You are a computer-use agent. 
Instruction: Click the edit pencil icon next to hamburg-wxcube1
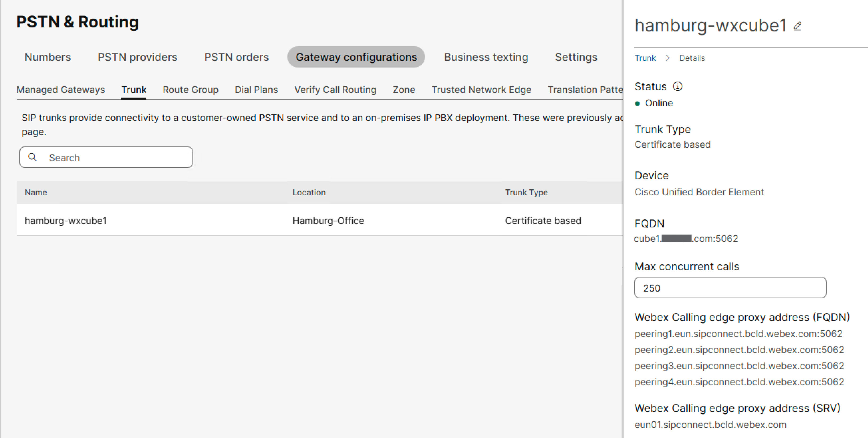click(x=798, y=26)
